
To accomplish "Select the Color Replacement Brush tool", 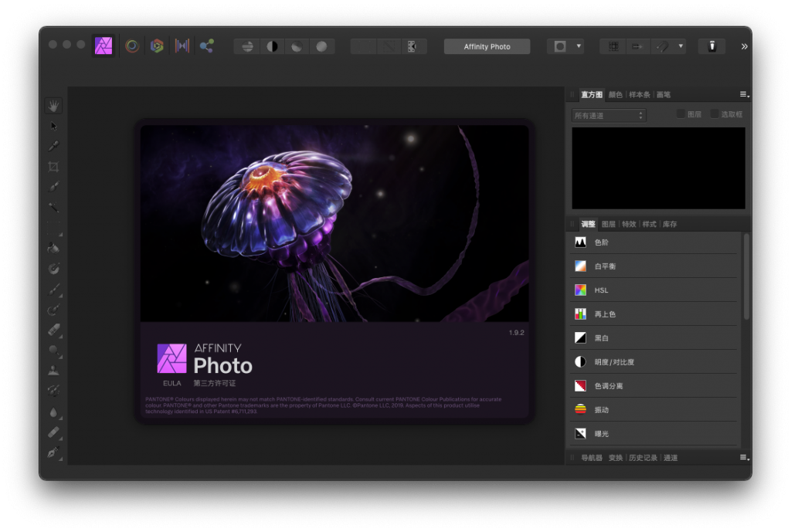I will [x=53, y=310].
